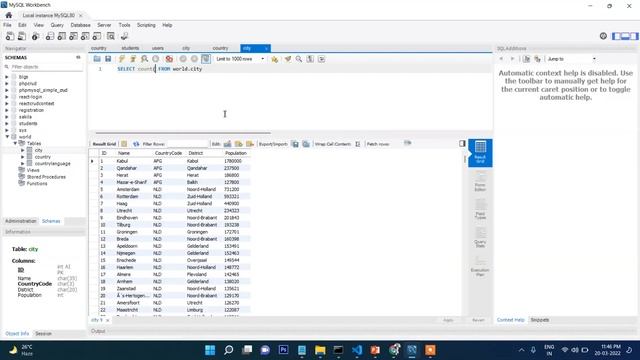The width and height of the screenshot is (640, 360).
Task: Open the File menu
Action: pos(7,25)
